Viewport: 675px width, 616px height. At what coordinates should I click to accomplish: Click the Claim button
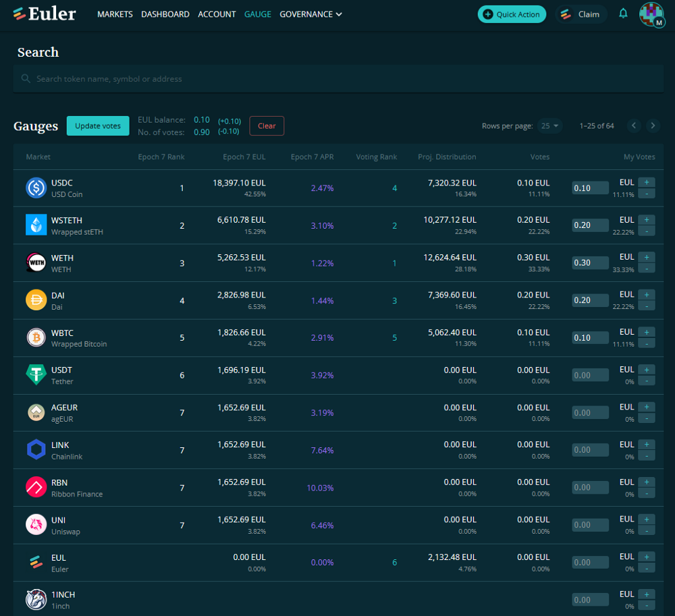coord(580,14)
